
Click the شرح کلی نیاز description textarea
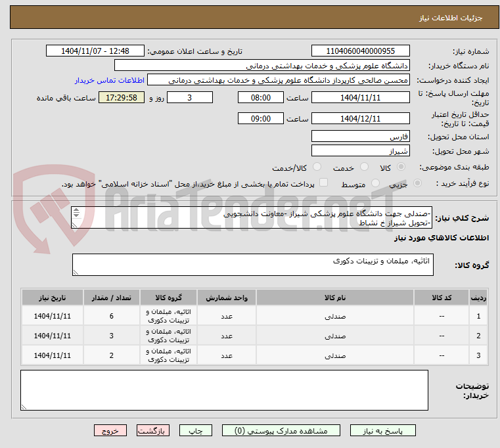point(252,217)
